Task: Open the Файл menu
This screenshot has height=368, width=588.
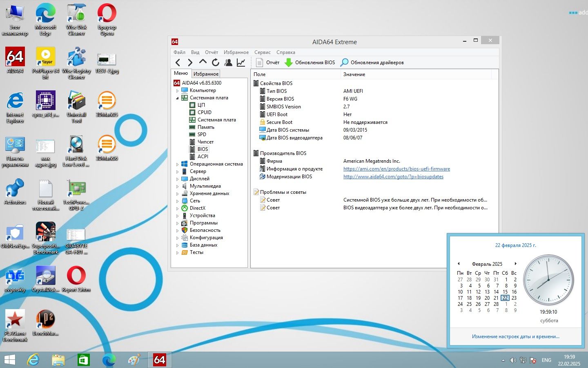Action: pos(179,52)
